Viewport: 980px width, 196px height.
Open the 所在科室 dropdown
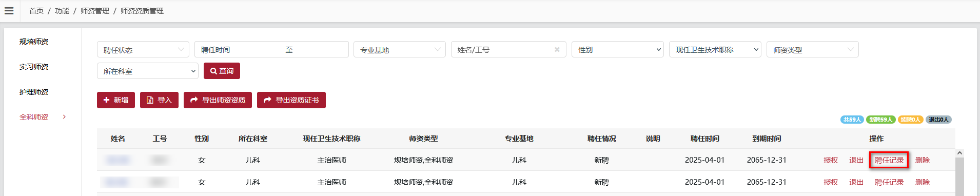[x=148, y=71]
